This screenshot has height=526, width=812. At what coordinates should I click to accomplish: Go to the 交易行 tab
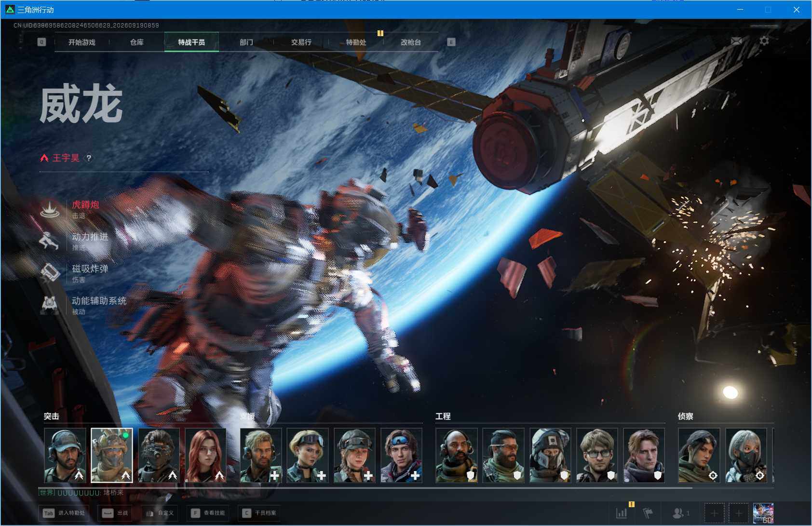tap(301, 42)
